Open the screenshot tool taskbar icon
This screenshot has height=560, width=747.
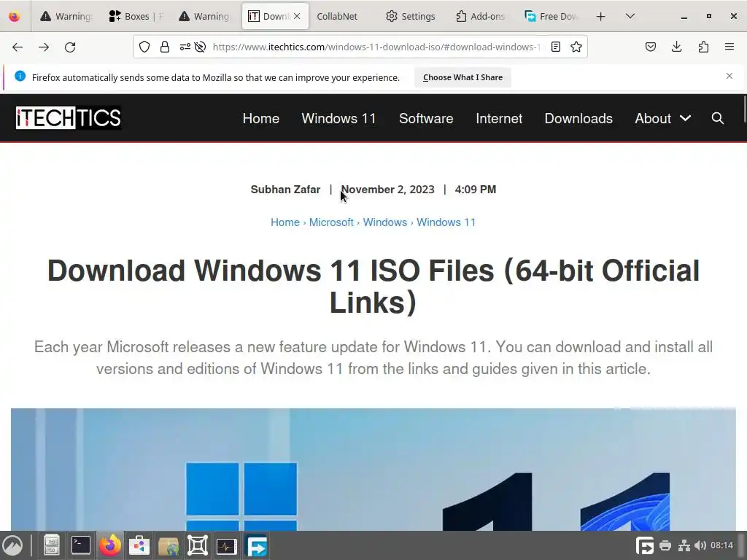(x=197, y=545)
